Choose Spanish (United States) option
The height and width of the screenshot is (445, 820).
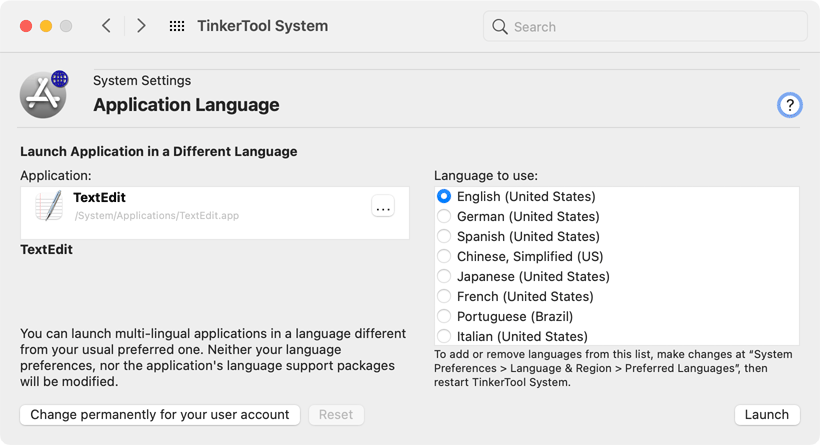pyautogui.click(x=444, y=236)
